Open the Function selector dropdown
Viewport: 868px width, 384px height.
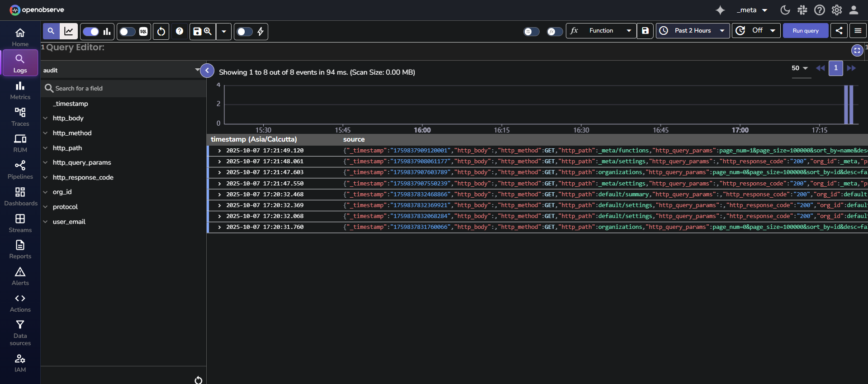click(x=601, y=31)
